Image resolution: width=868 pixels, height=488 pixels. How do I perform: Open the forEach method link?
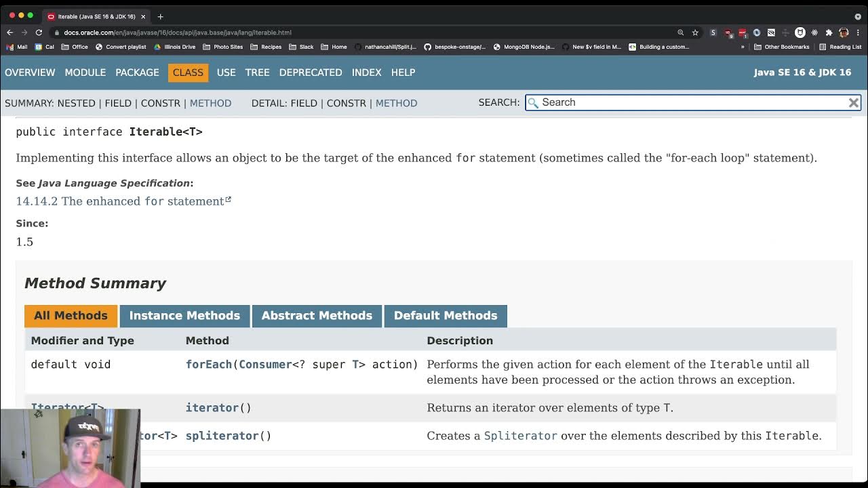click(x=209, y=365)
